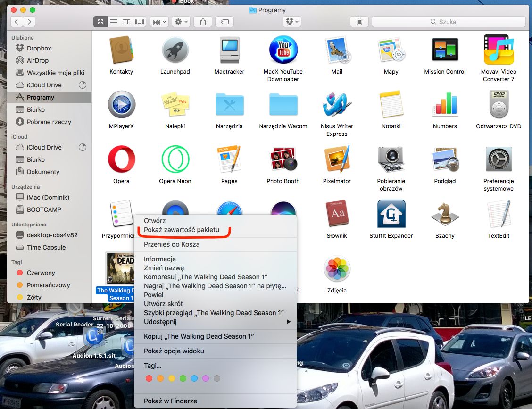Switch to column view mode
This screenshot has width=532, height=409.
pos(126,22)
